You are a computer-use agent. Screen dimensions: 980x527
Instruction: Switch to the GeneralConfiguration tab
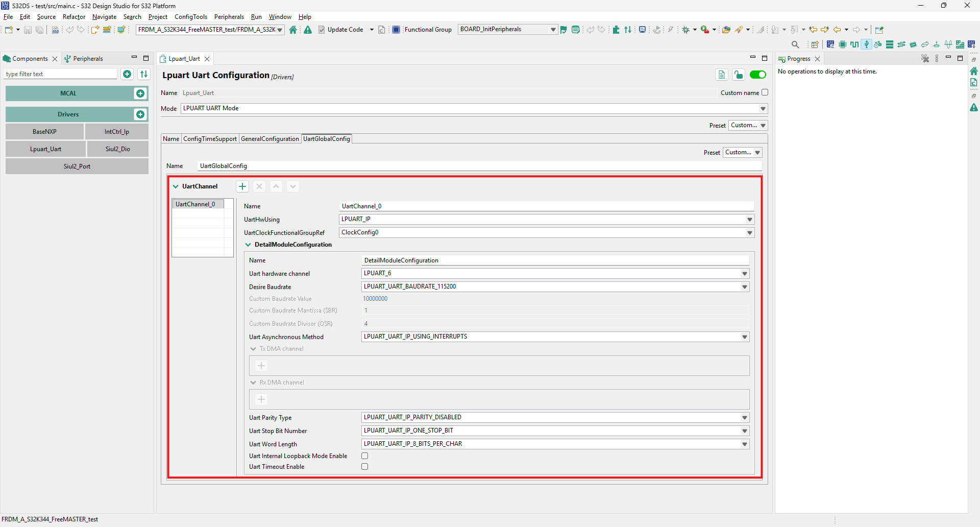[270, 139]
